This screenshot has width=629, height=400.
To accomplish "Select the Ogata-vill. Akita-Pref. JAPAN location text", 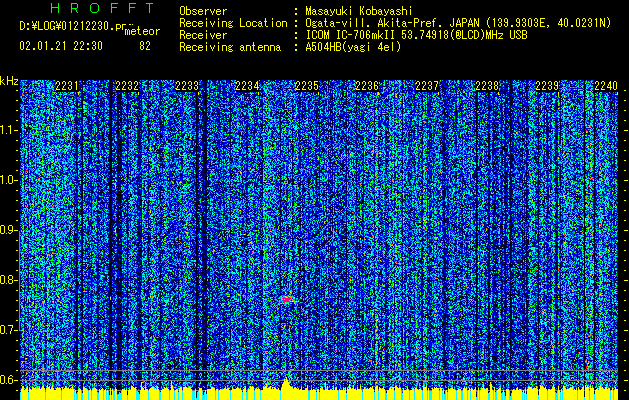I will click(x=458, y=23).
